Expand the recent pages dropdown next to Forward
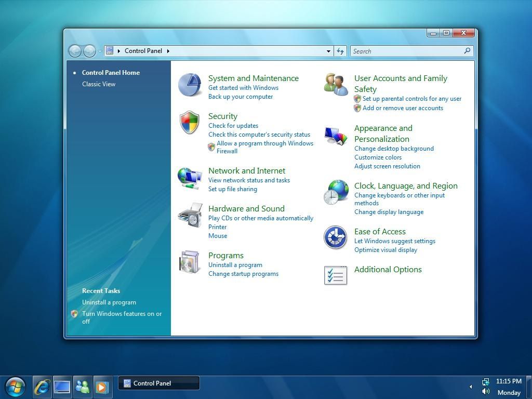 (x=100, y=51)
